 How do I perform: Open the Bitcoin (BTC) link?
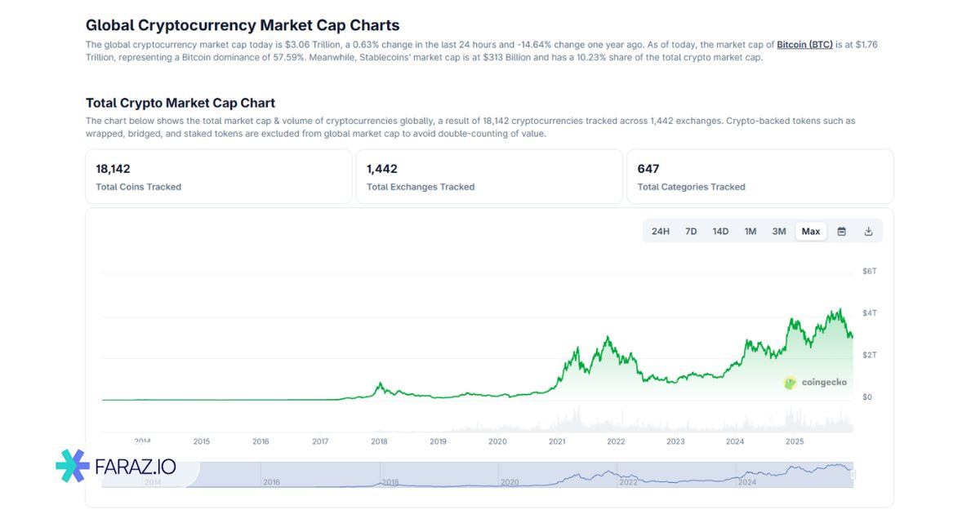(x=804, y=45)
